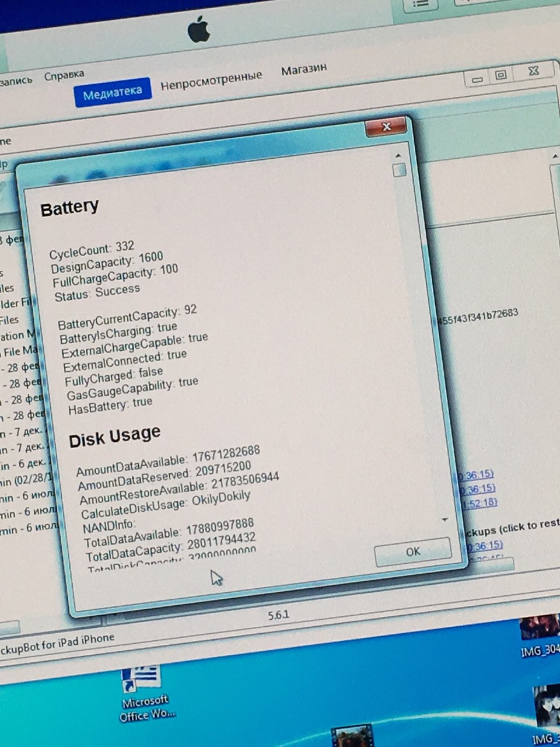Open the Справка menu
560x747 pixels.
click(x=64, y=75)
